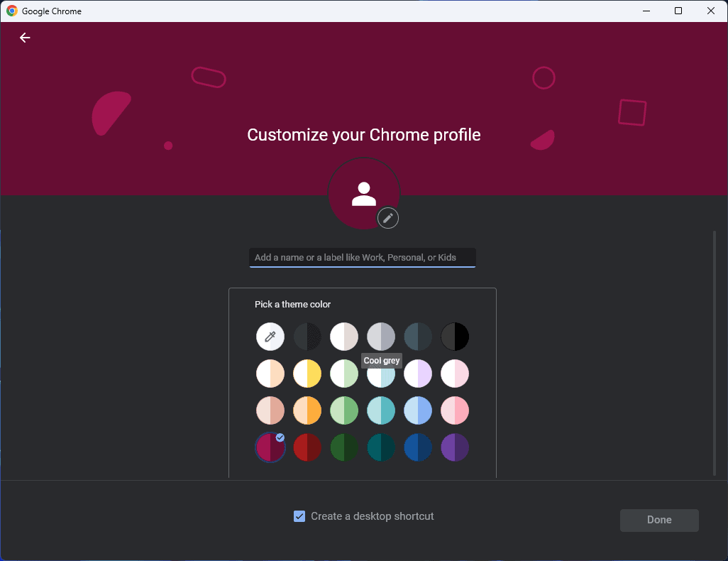This screenshot has width=728, height=561.
Task: Maximize the Chrome window
Action: [x=678, y=11]
